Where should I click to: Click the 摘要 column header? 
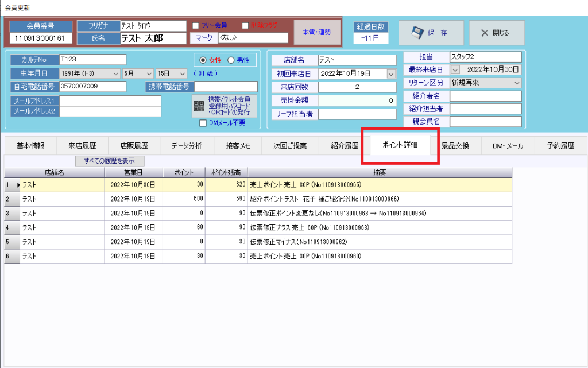click(379, 172)
